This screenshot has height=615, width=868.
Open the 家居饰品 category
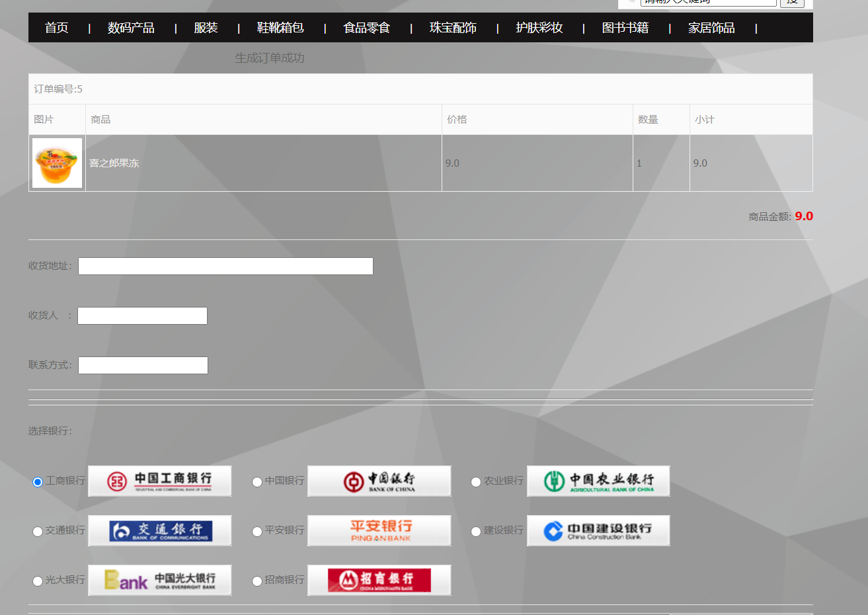[712, 28]
